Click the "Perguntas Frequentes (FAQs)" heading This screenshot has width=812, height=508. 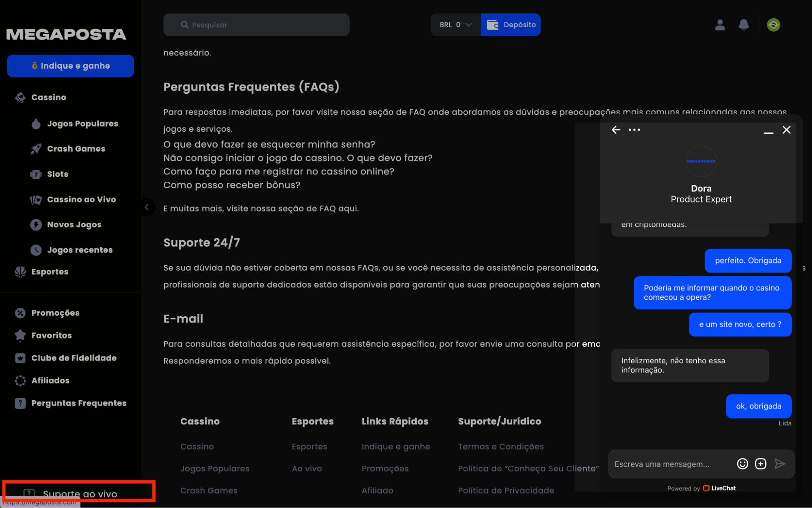tap(251, 87)
